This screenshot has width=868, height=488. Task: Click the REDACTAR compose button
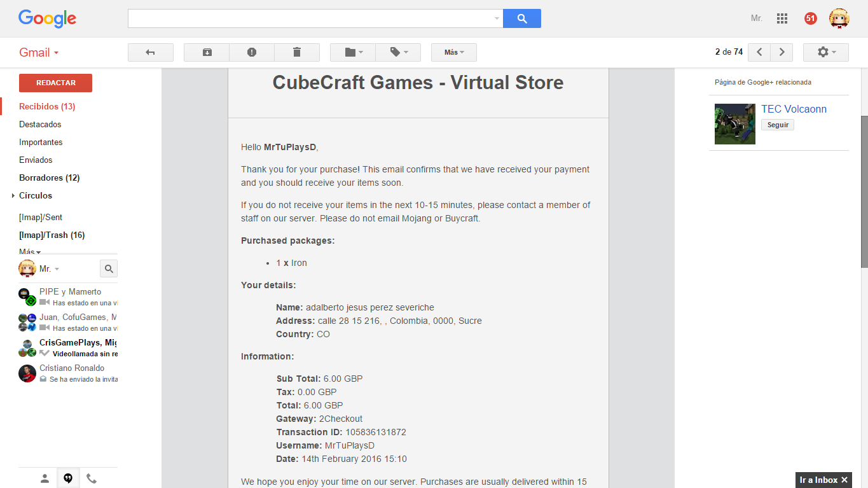pos(55,83)
